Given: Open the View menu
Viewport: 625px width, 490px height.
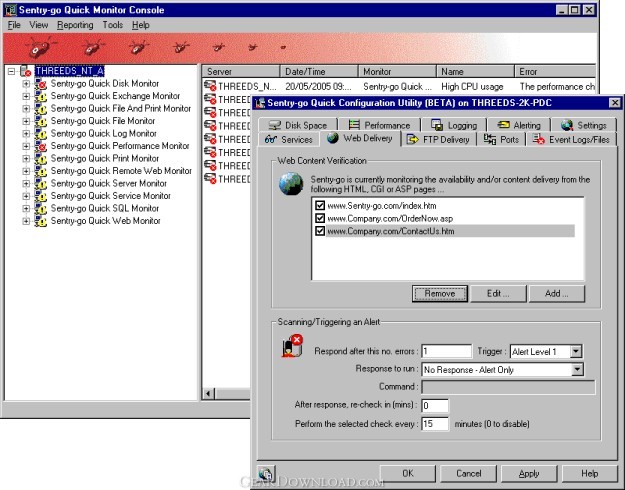Looking at the screenshot, I should [39, 25].
